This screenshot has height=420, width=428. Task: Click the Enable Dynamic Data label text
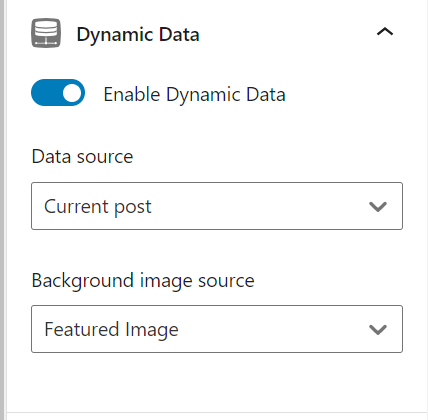194,94
